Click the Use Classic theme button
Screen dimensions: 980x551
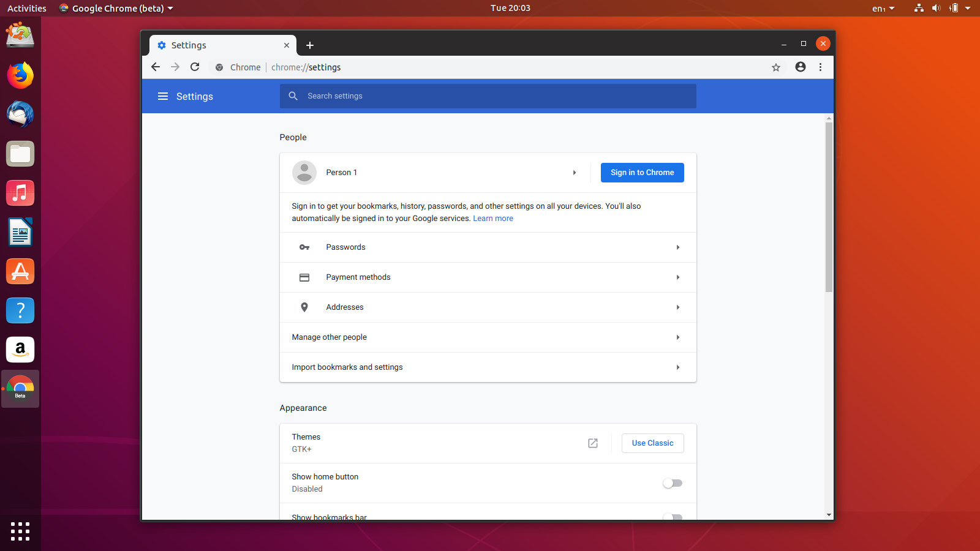(x=653, y=443)
